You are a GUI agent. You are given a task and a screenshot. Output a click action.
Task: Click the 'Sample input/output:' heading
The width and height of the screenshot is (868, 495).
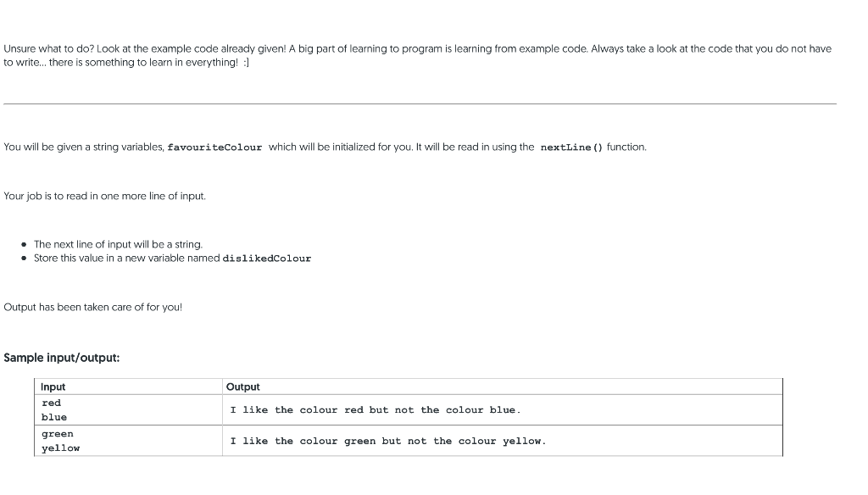61,358
